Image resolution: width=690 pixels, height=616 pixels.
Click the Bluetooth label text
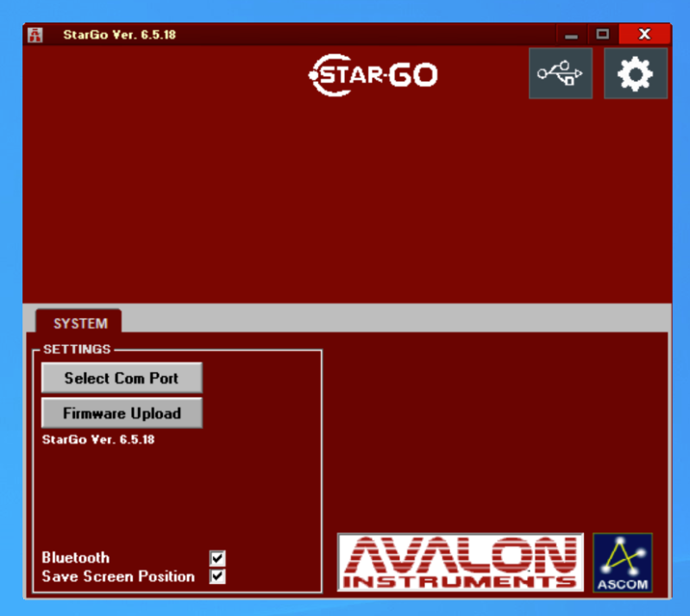click(x=76, y=558)
